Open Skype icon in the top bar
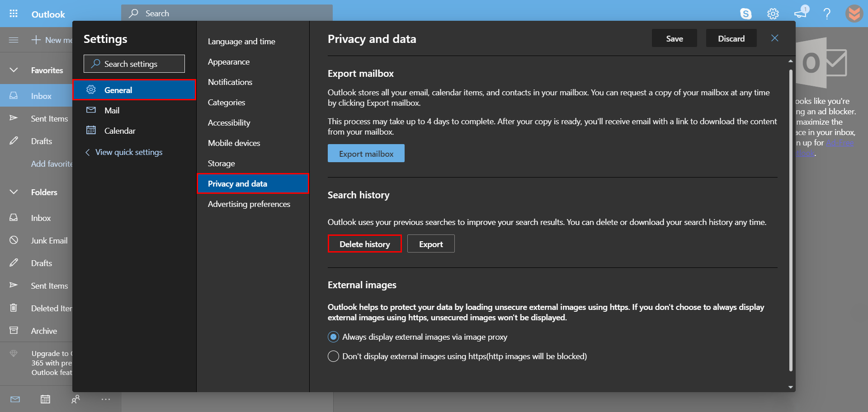This screenshot has width=868, height=412. [x=745, y=14]
